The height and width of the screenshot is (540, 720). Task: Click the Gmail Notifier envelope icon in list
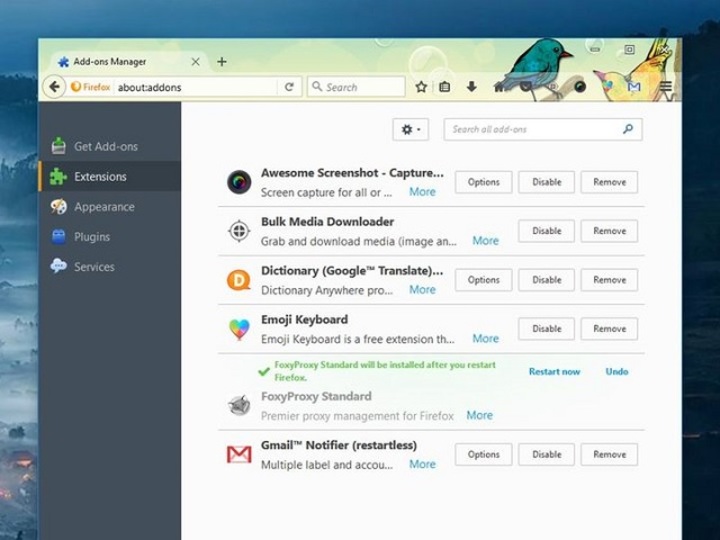point(239,455)
